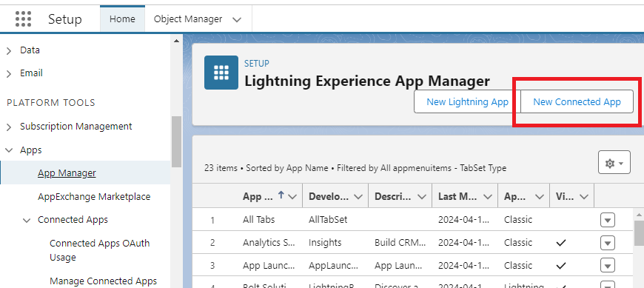The width and height of the screenshot is (644, 288).
Task: Open row actions arrow for All Tabs
Action: point(608,220)
